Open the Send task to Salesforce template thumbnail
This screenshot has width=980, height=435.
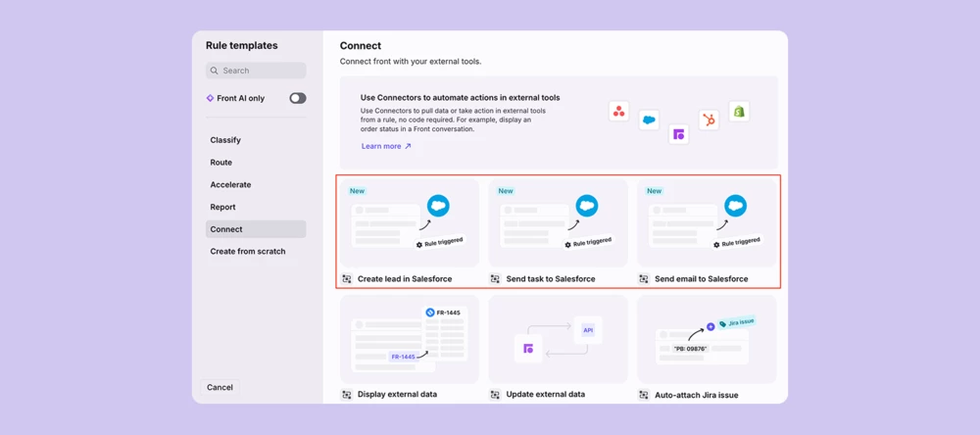pyautogui.click(x=559, y=223)
